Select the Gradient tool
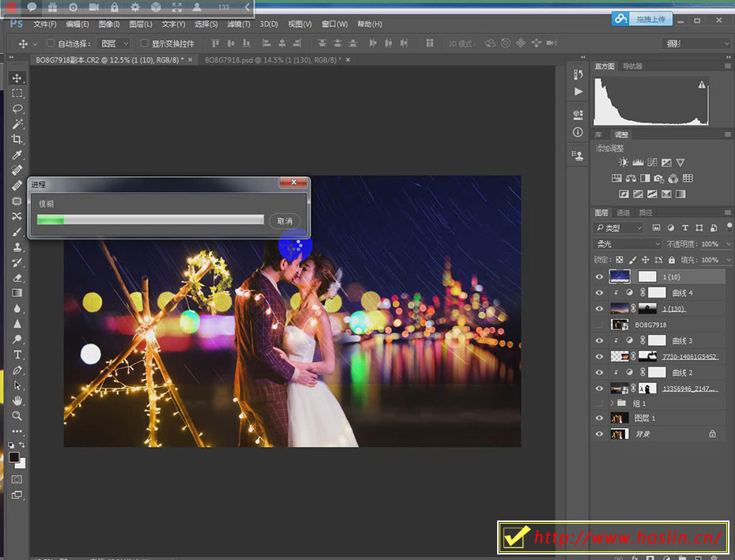Viewport: 735px width, 560px height. 17,293
